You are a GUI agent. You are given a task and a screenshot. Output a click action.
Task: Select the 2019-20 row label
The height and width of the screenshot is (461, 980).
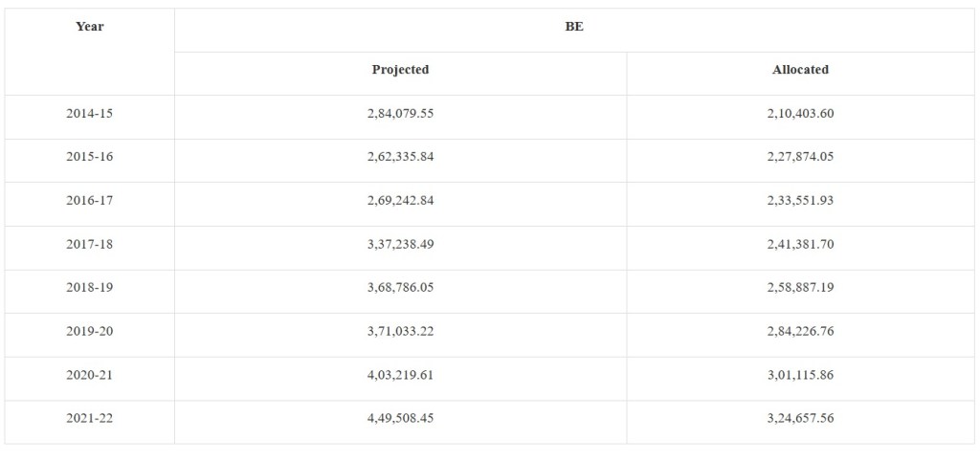coord(90,332)
